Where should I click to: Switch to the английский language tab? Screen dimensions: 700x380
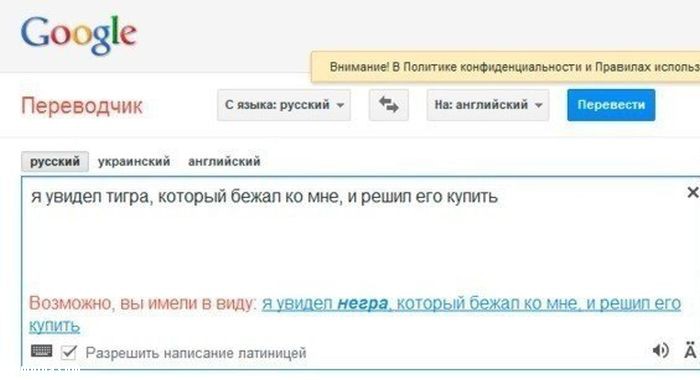224,162
